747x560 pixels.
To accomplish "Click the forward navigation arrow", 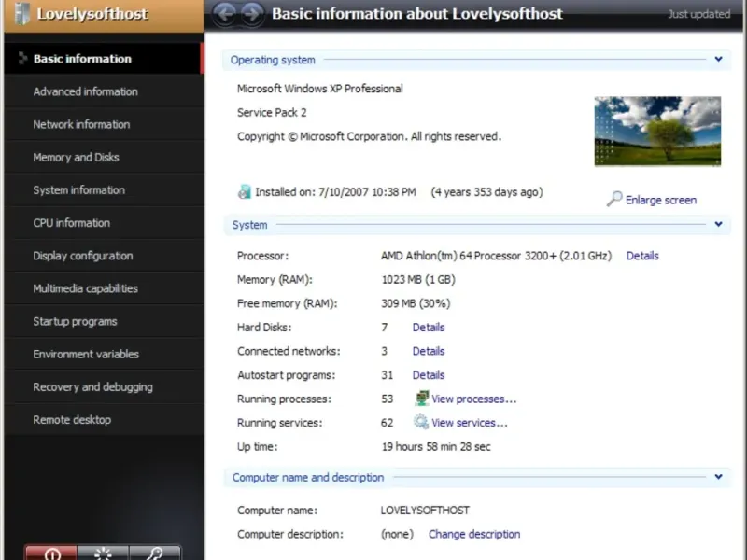I will pyautogui.click(x=251, y=14).
